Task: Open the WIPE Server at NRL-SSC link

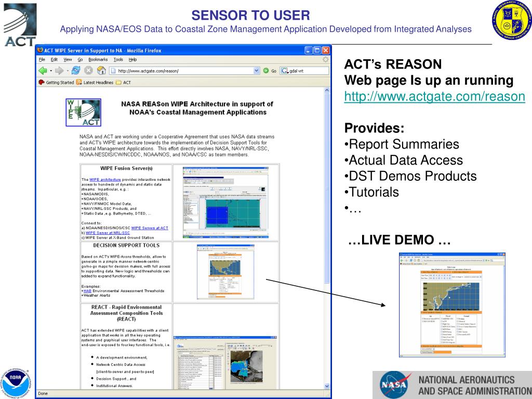Action: (x=108, y=233)
